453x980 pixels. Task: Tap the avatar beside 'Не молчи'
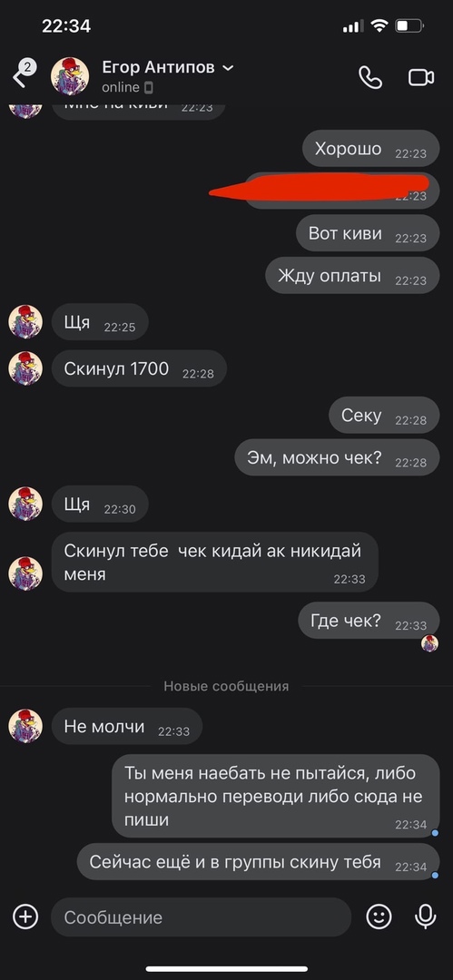coord(25,726)
